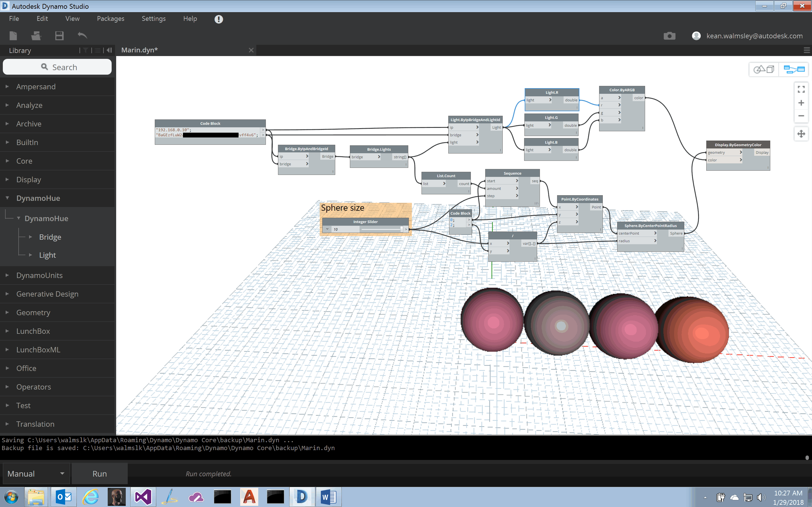Click the library Search field
This screenshot has height=507, width=812.
(x=57, y=67)
